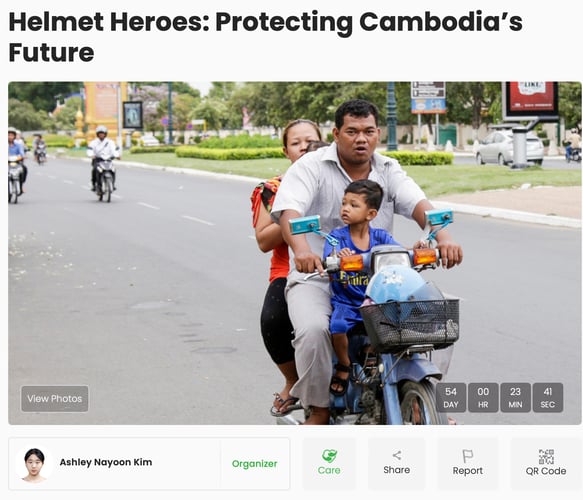The height and width of the screenshot is (500, 583).
Task: Click the Helmet Heroes campaign title
Action: (x=265, y=37)
